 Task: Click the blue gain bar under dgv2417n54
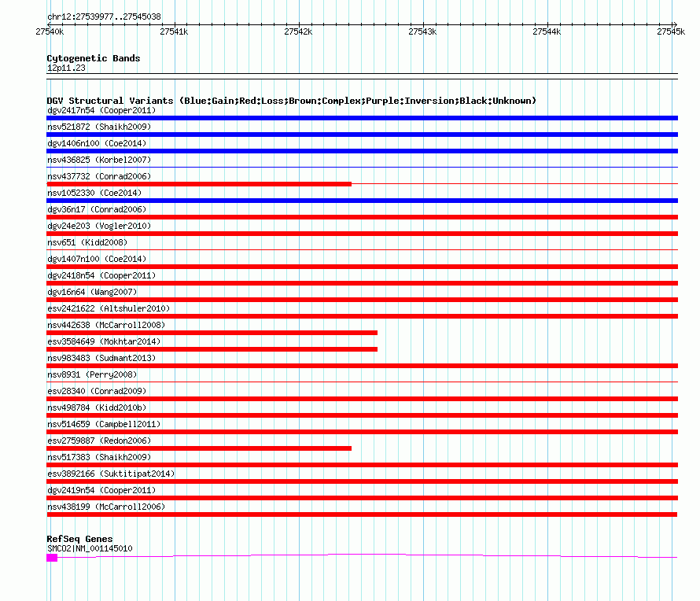pyautogui.click(x=362, y=118)
